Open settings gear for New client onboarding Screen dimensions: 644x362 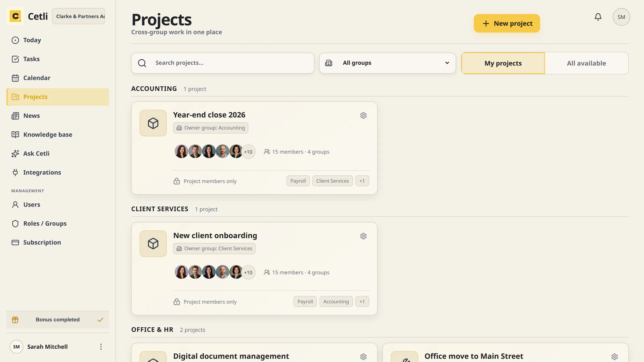(363, 236)
